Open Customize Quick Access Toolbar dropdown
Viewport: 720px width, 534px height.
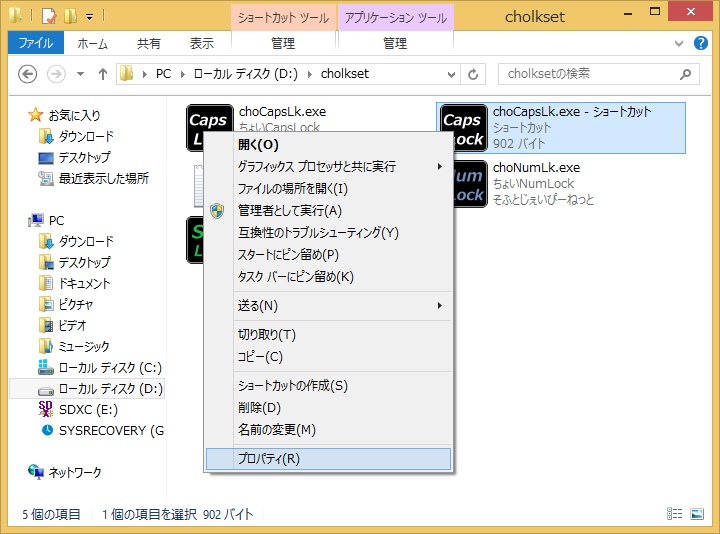pos(90,17)
